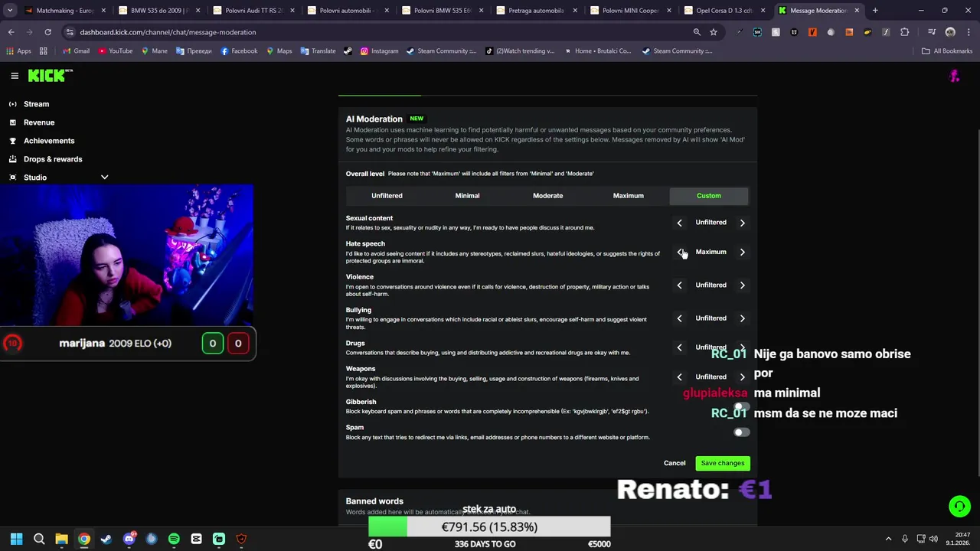This screenshot has width=980, height=551.
Task: Lower the Drugs filter level
Action: click(679, 347)
